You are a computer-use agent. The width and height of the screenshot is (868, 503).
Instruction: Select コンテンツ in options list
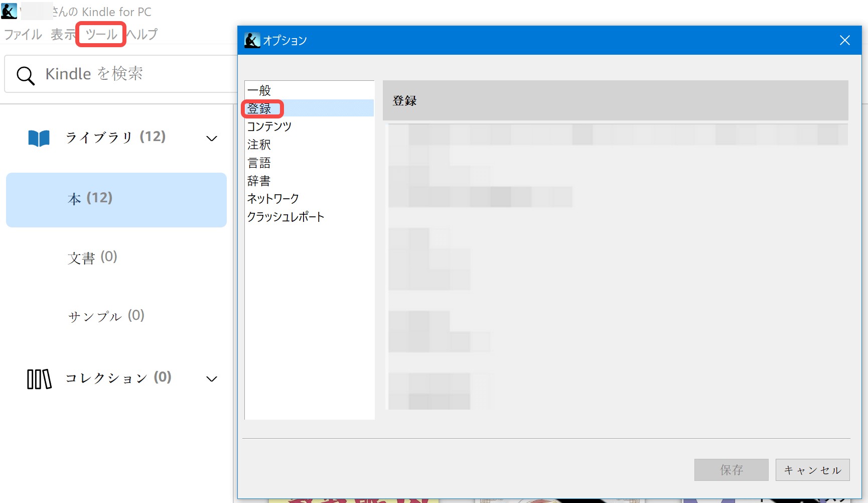(309, 127)
